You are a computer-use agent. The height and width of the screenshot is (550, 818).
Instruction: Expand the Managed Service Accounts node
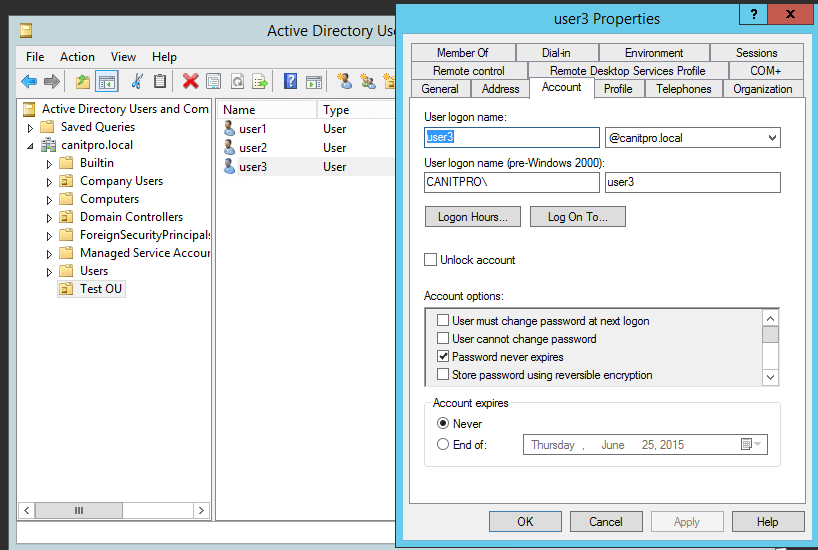tap(49, 254)
